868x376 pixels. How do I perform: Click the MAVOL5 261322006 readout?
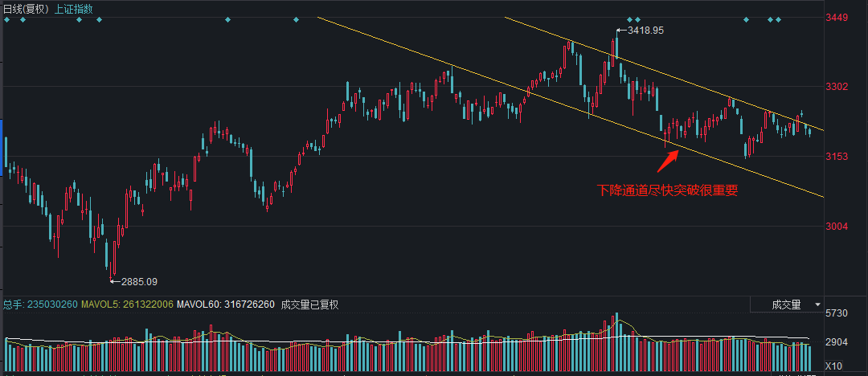point(127,304)
